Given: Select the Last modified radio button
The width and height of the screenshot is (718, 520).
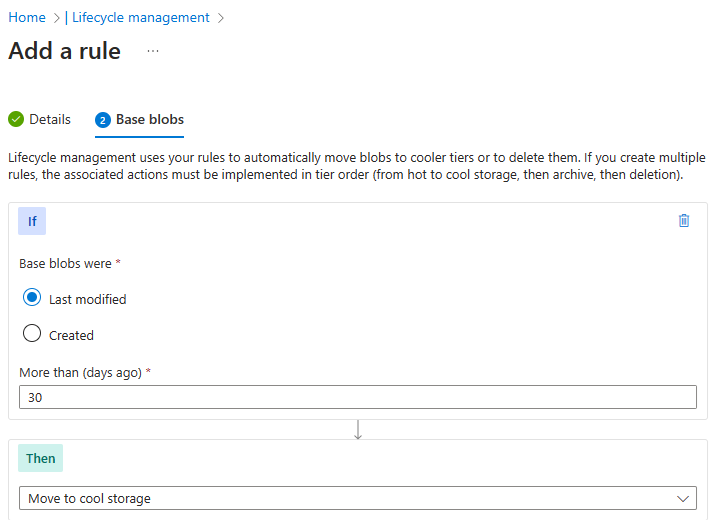Looking at the screenshot, I should (x=32, y=298).
